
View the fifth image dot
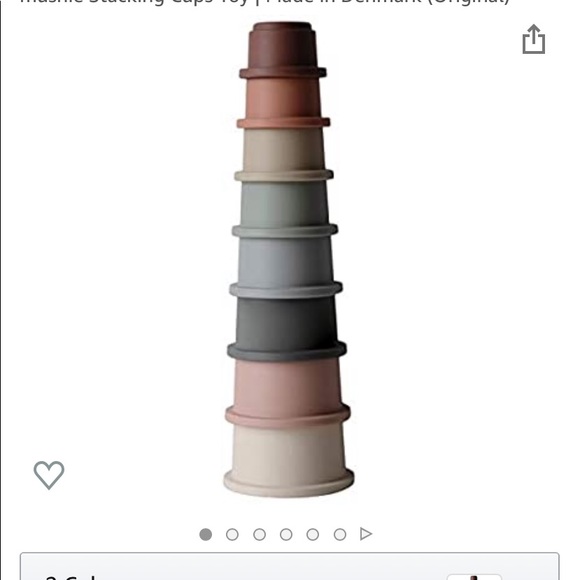[x=313, y=535]
